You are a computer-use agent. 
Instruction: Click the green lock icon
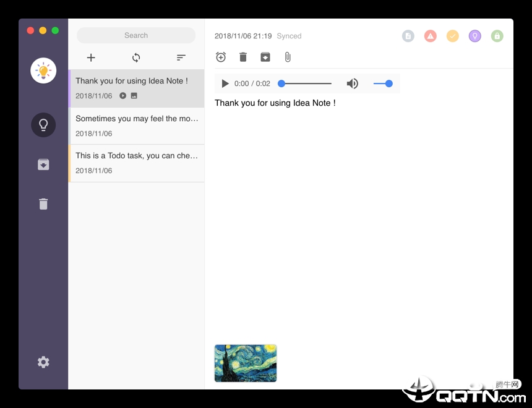[x=497, y=36]
